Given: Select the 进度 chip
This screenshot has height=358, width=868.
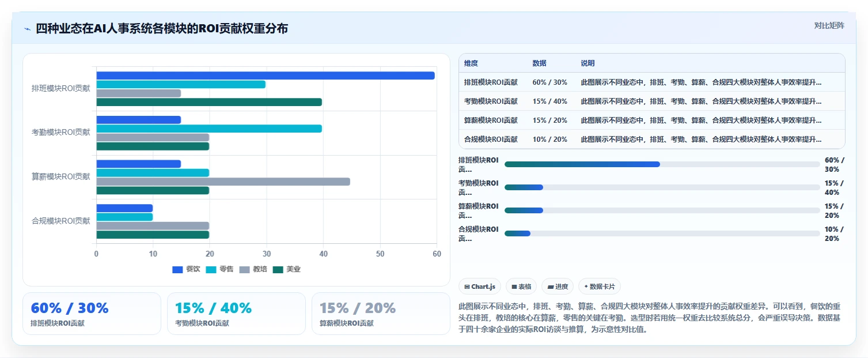Looking at the screenshot, I should click(558, 287).
